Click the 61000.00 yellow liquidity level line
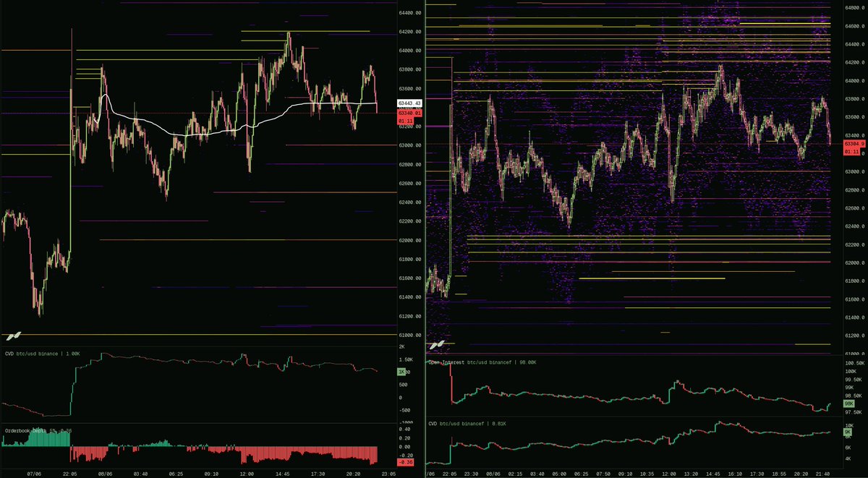Viewport: 868px width, 478px height. [x=199, y=335]
